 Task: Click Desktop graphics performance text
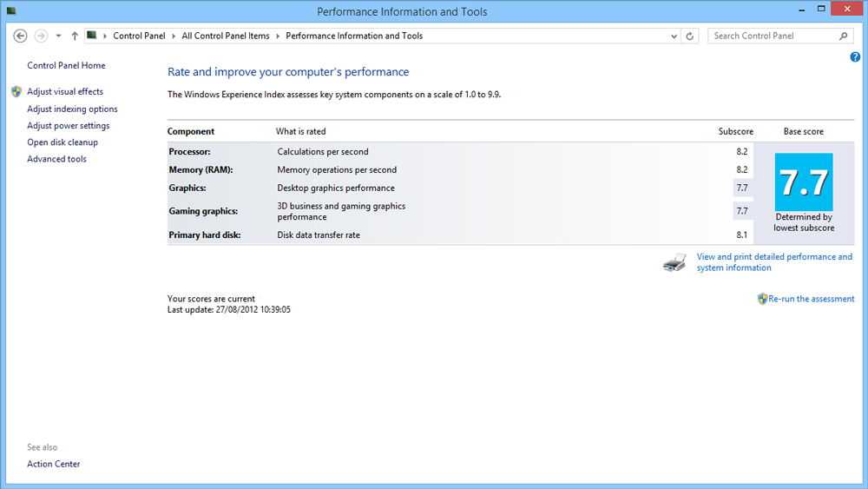coord(335,188)
